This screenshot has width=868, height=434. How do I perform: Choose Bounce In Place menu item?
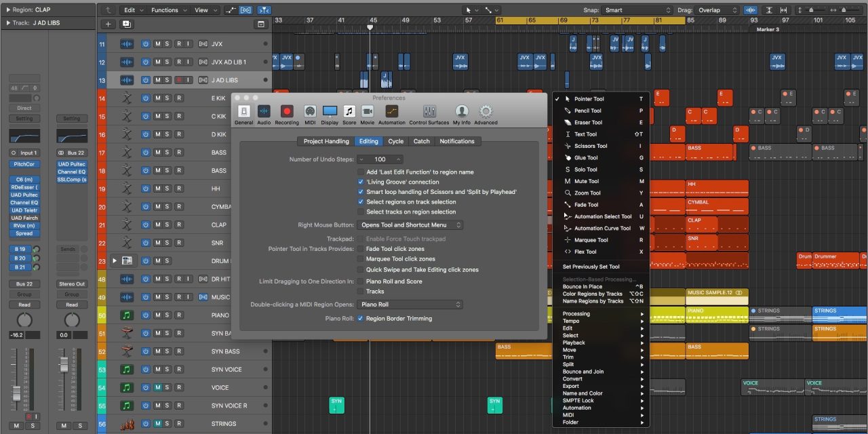pos(583,287)
